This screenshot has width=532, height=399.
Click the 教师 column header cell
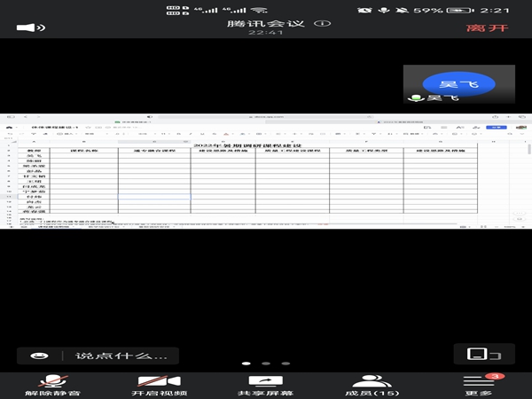coord(33,152)
